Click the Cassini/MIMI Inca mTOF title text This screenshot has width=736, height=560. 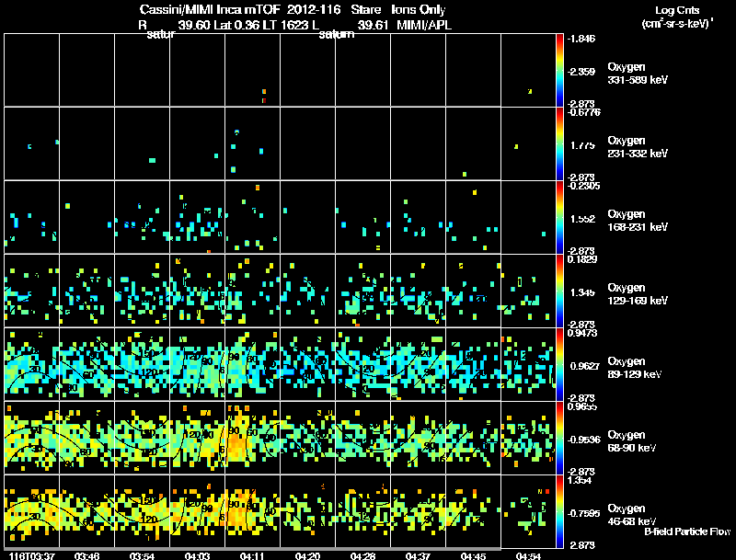(210, 10)
